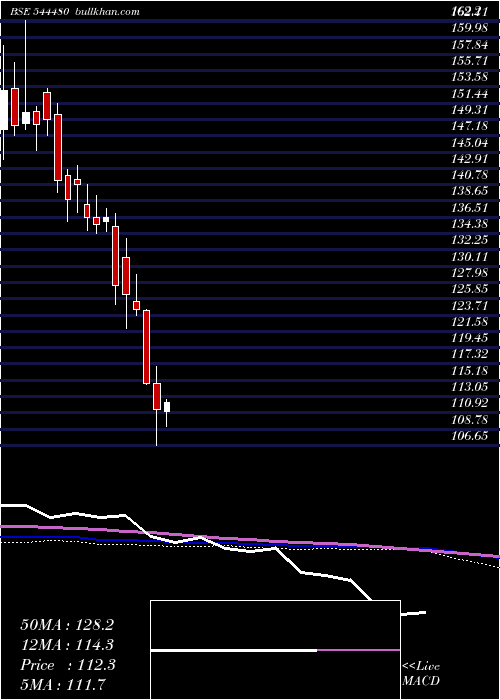This screenshot has width=500, height=700.
Task: Click the 149.31 price axis label
Action: tap(468, 109)
